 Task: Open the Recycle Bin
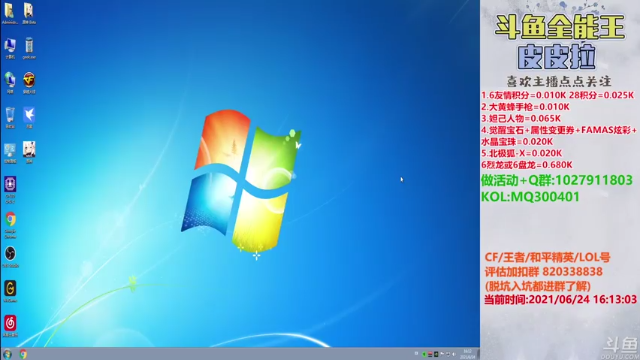[x=9, y=118]
